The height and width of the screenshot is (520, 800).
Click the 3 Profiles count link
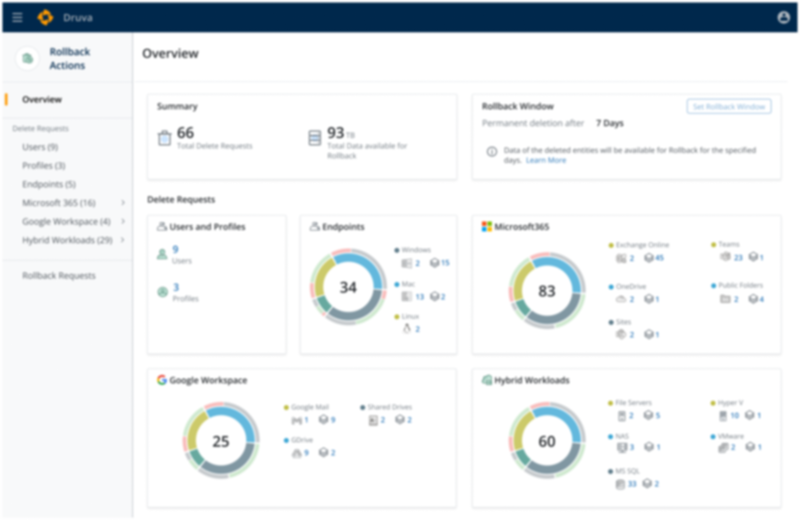tap(176, 287)
